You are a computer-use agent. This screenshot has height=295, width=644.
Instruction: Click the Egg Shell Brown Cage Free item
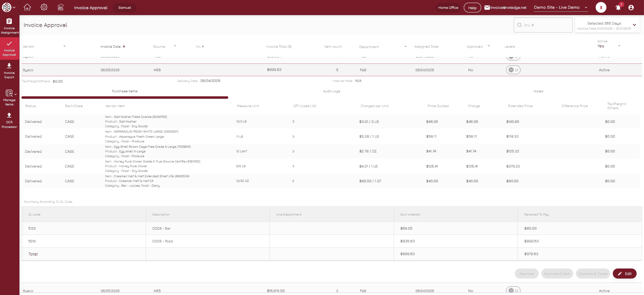148,147
